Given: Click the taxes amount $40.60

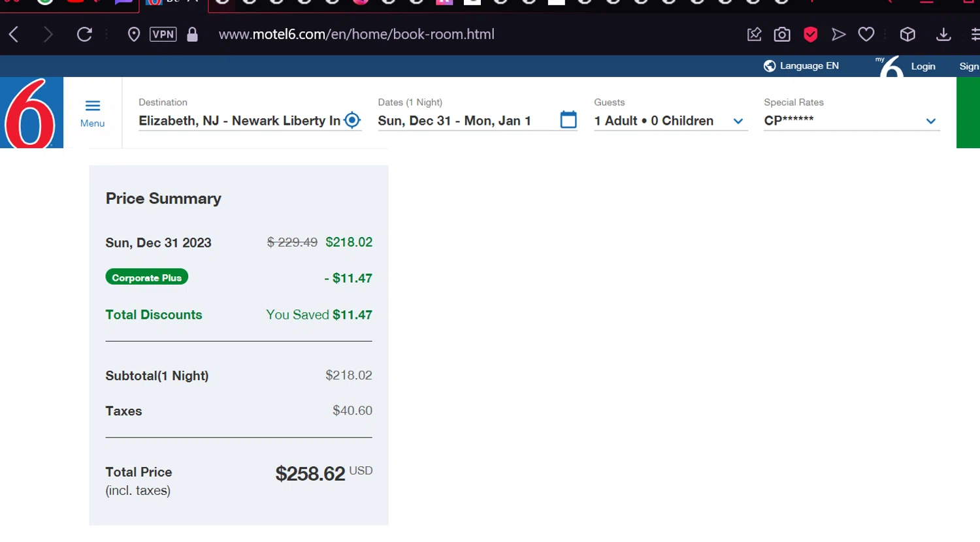Looking at the screenshot, I should pos(352,411).
